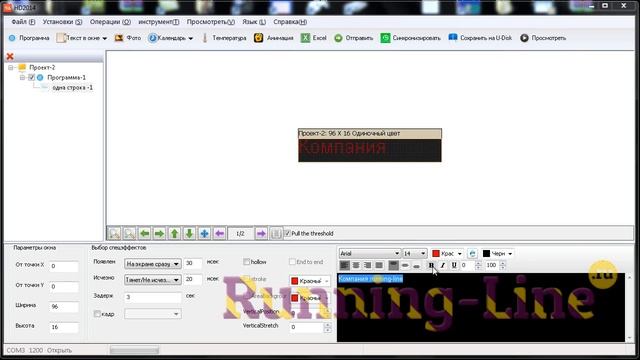Uncheck the Программа-1 tree checkbox

tap(31, 78)
